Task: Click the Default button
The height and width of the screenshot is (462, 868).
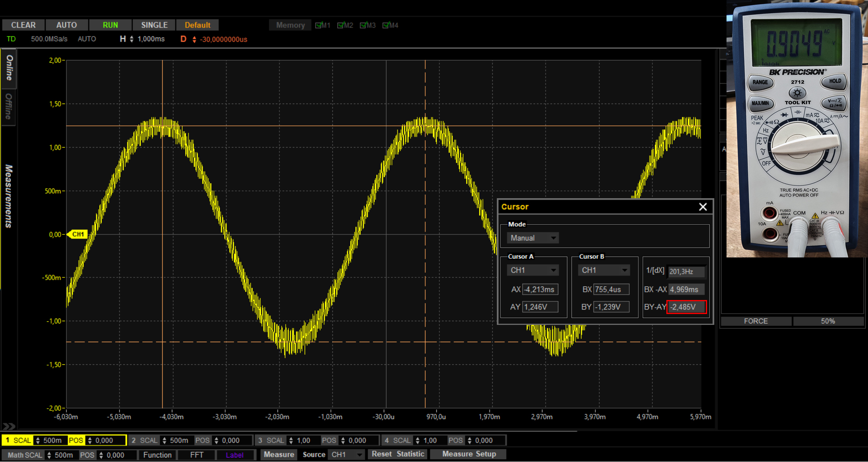Action: tap(198, 25)
